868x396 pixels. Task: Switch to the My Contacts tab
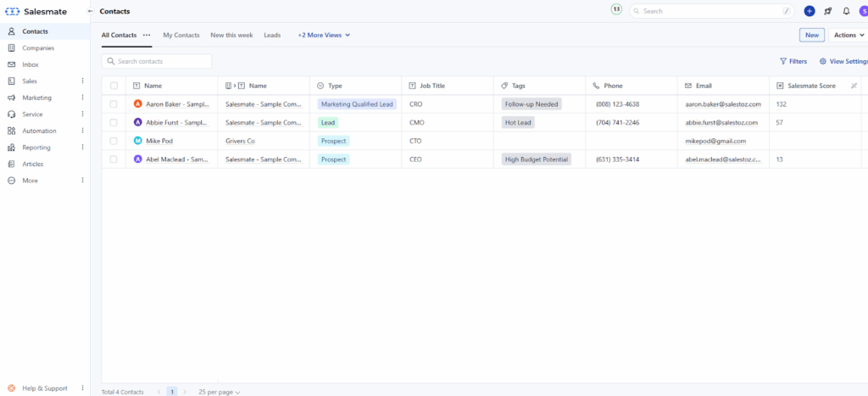tap(181, 35)
